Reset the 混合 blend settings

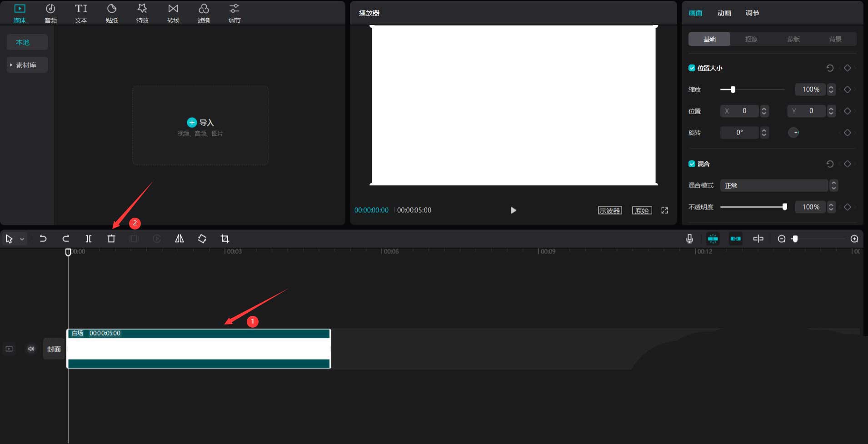coord(830,164)
